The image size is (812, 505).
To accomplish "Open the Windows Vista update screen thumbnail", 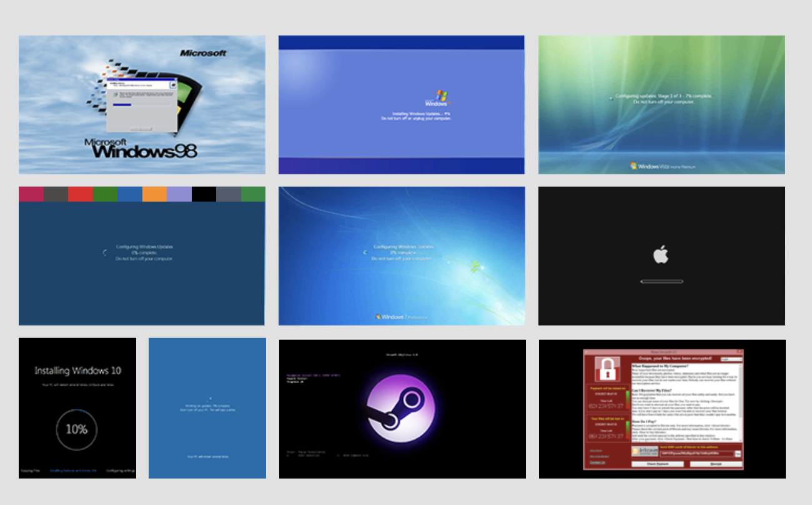I will (x=661, y=104).
